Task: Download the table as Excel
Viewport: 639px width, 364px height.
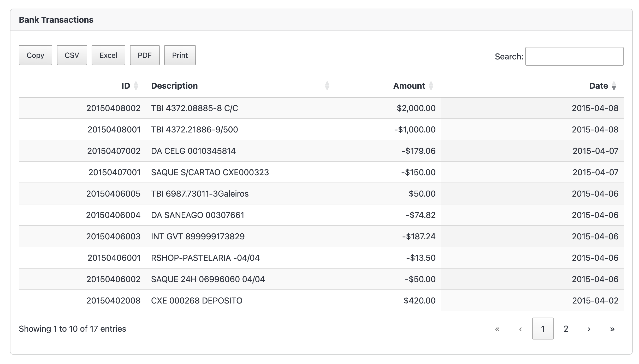Action: click(x=108, y=55)
